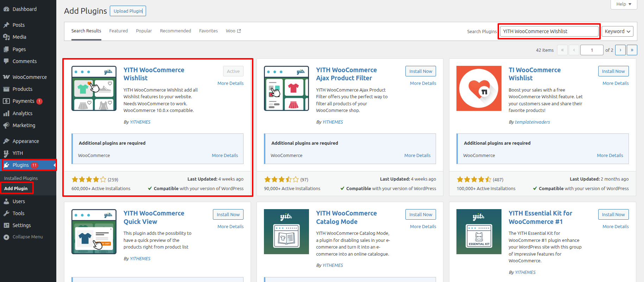644x282 pixels.
Task: Click the Pages icon in sidebar
Action: pos(6,49)
